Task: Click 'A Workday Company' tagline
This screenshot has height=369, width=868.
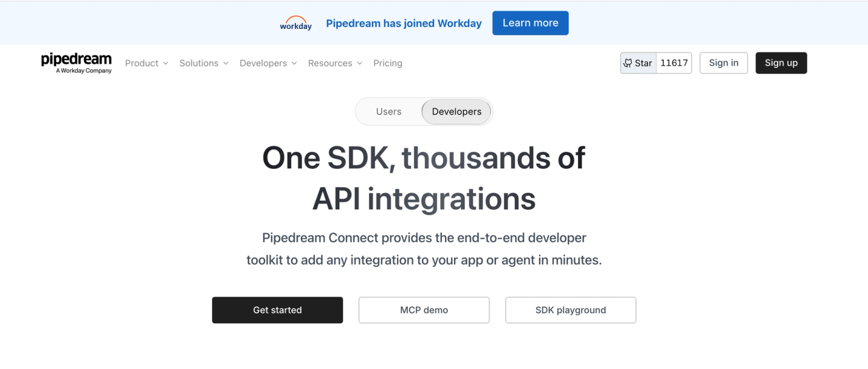Action: [x=84, y=71]
